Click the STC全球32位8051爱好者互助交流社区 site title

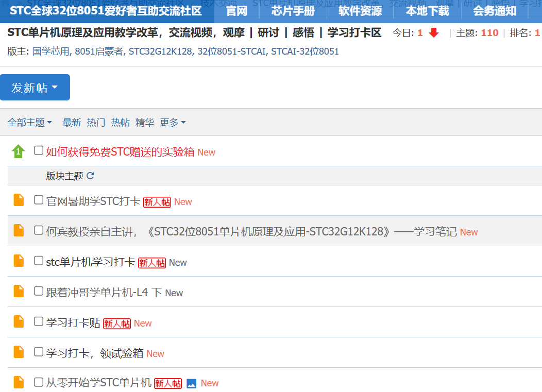pos(106,11)
